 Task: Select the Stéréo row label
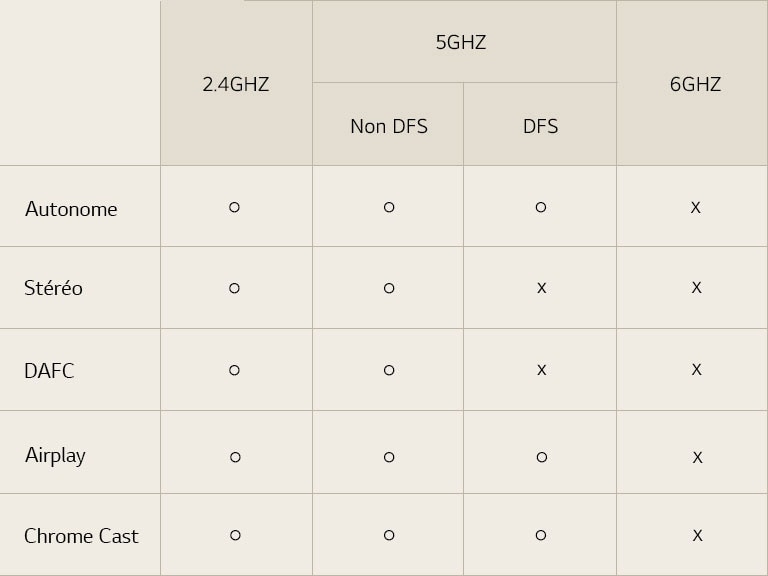tap(53, 288)
